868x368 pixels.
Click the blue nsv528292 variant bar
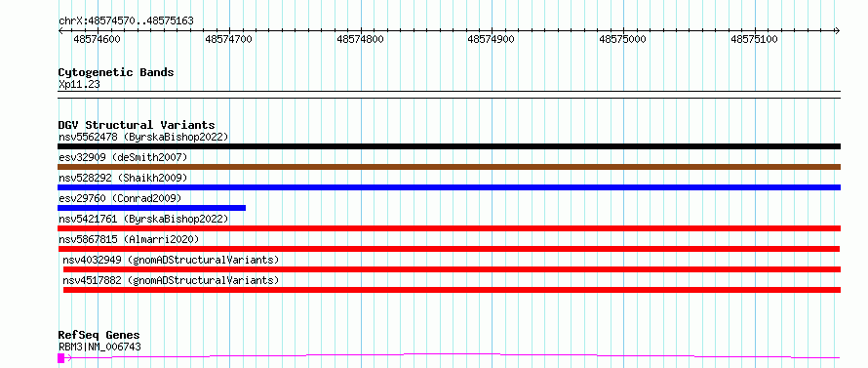click(449, 187)
